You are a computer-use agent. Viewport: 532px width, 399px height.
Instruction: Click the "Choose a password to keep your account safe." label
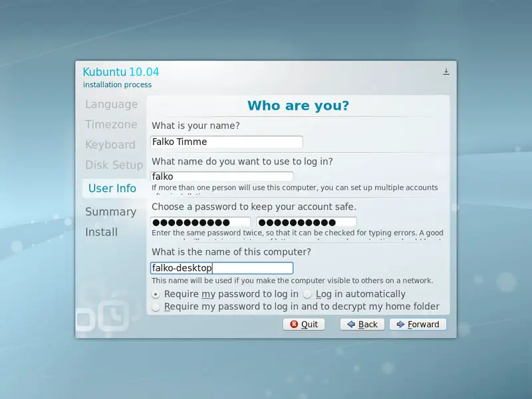[254, 207]
